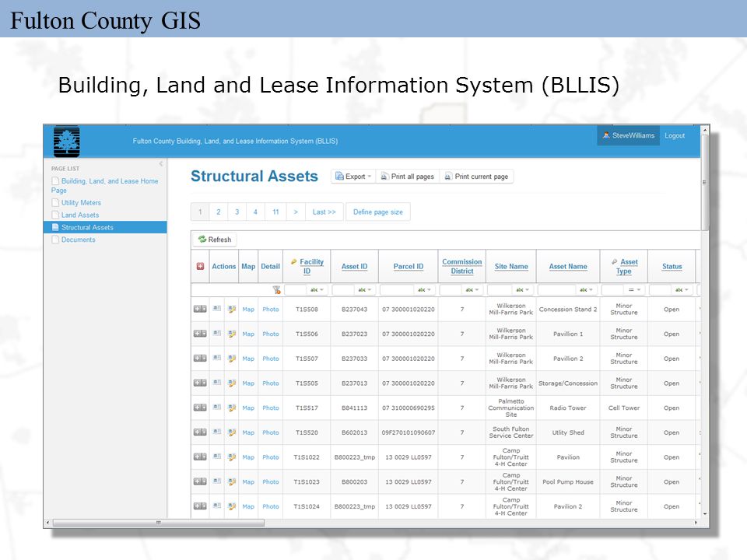Click Print all pages button
This screenshot has height=560, width=747.
click(407, 177)
